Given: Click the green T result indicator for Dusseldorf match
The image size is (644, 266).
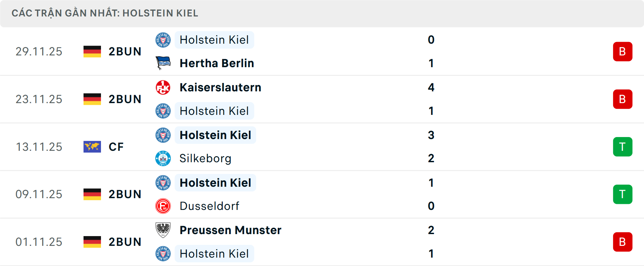Looking at the screenshot, I should click(623, 194).
